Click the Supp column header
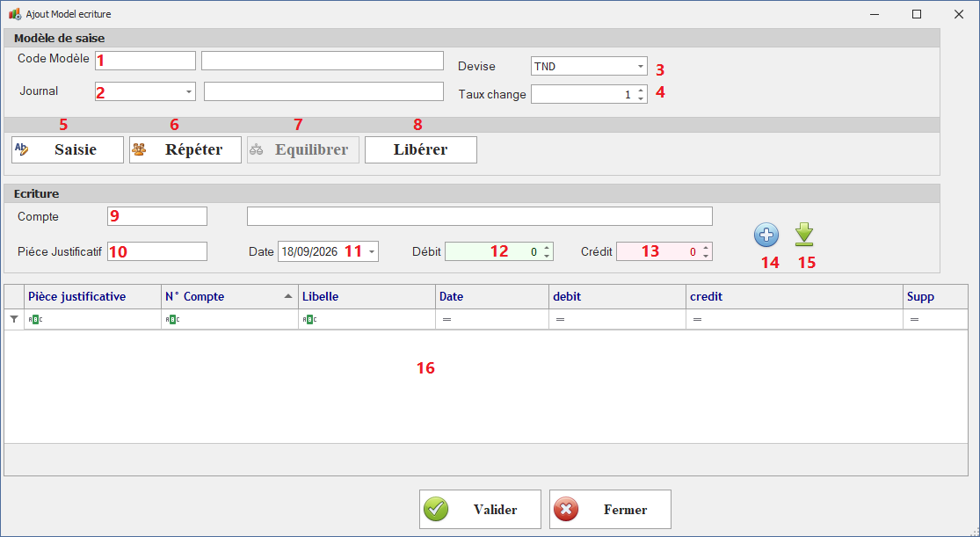Image resolution: width=980 pixels, height=537 pixels. 935,297
